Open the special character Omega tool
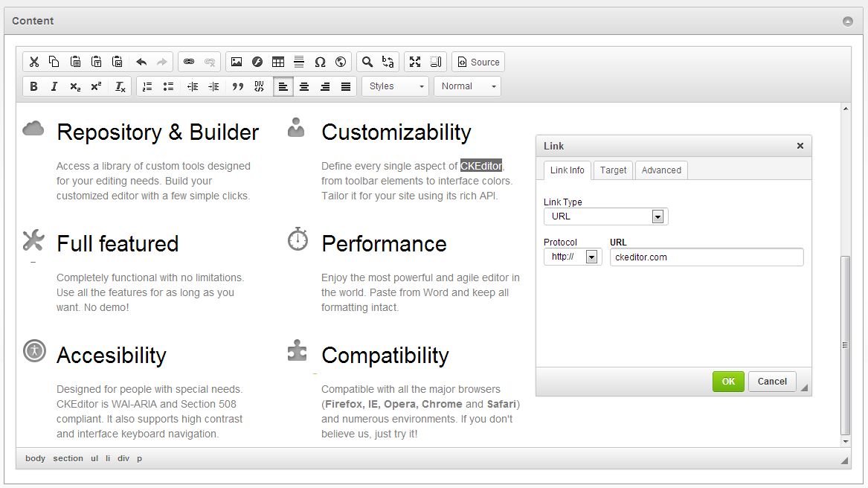Screen dimensions: 868x488 coord(320,62)
